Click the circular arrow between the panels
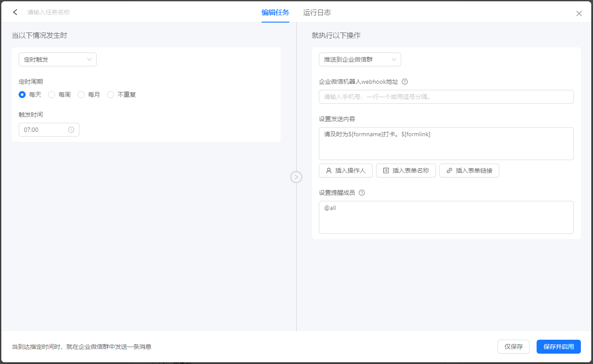 pyautogui.click(x=296, y=177)
